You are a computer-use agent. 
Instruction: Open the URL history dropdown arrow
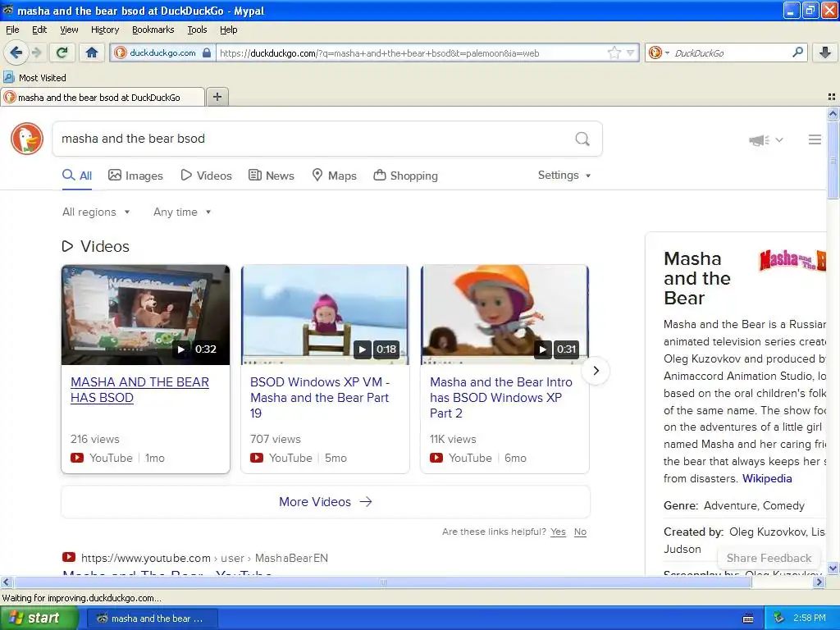pyautogui.click(x=630, y=52)
